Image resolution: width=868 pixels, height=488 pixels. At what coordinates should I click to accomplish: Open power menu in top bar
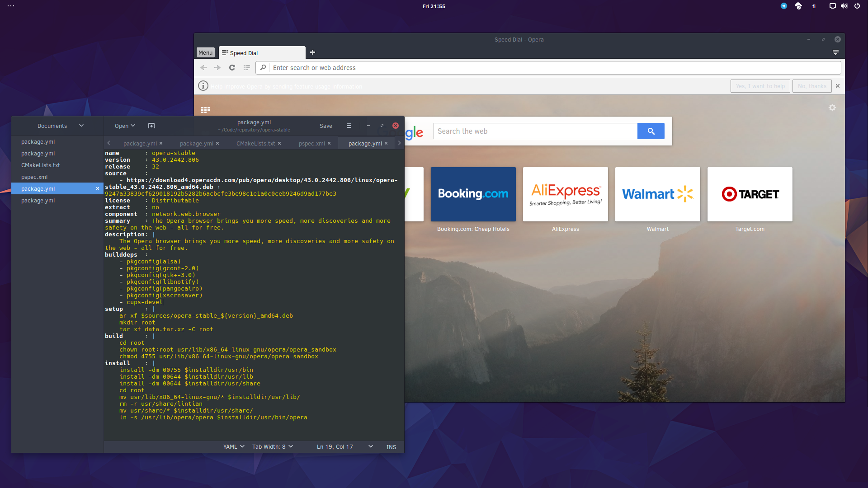(x=857, y=6)
